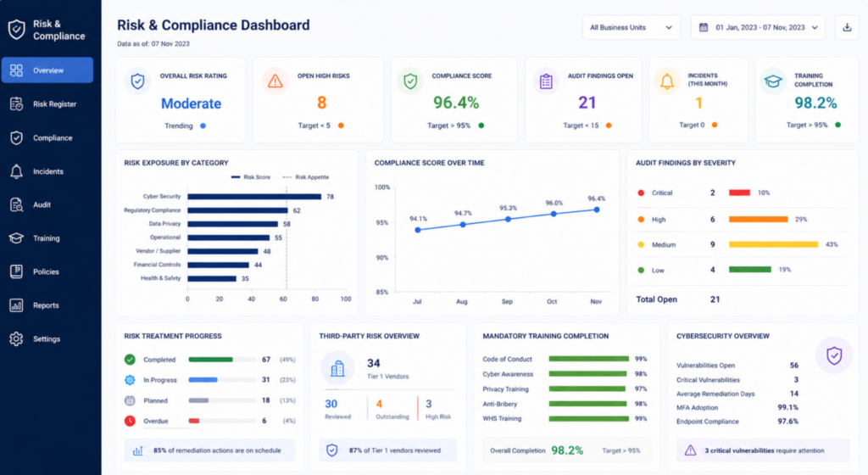Open the All Business Units dropdown
The width and height of the screenshot is (868, 475).
click(x=631, y=27)
